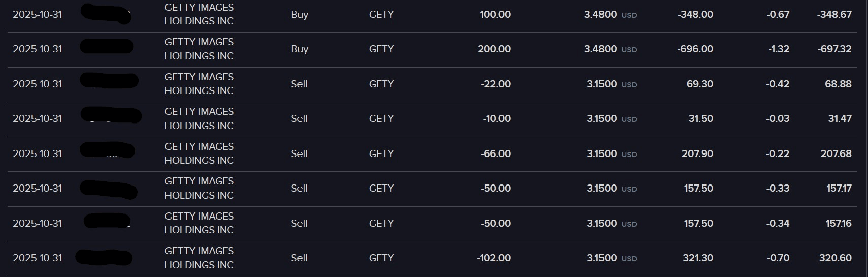Click the 321.30 proceeds value
The width and height of the screenshot is (868, 277).
coord(697,258)
